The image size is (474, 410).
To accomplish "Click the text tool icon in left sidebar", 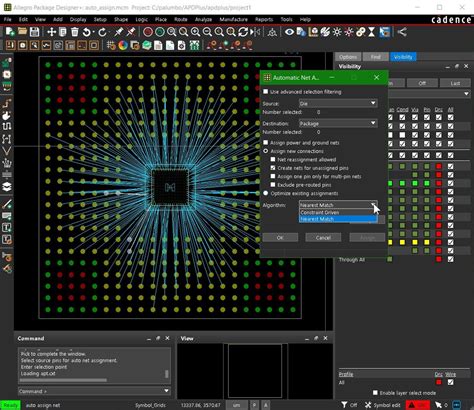I will [7, 228].
